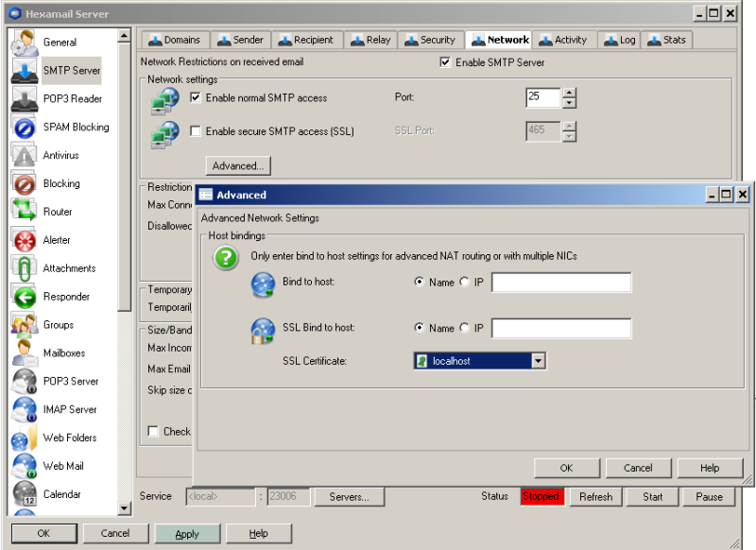Switch to the Relay tab
The image size is (756, 550).
371,40
